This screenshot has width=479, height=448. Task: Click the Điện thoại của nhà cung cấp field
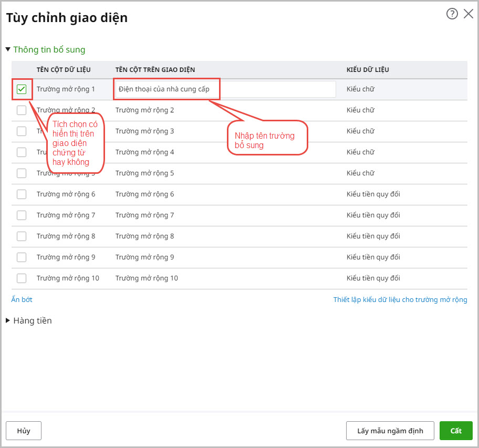tap(226, 89)
